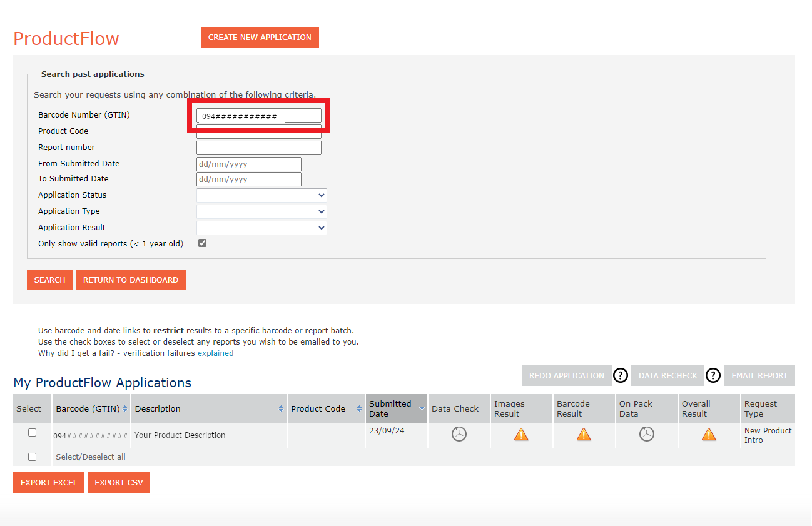Screen dimensions: 812x526
Task: Click the Images Result warning triangle icon
Action: coord(521,434)
